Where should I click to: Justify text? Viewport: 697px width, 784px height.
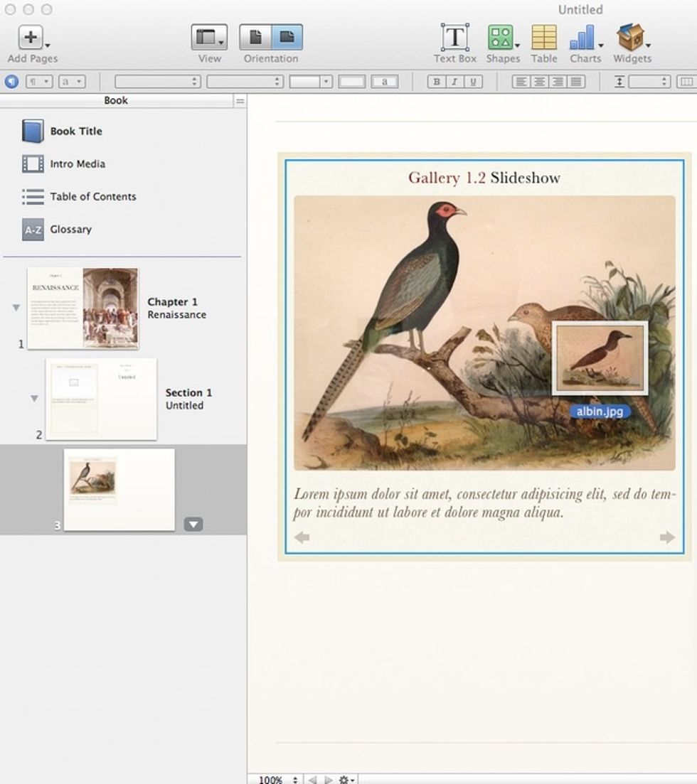click(576, 82)
